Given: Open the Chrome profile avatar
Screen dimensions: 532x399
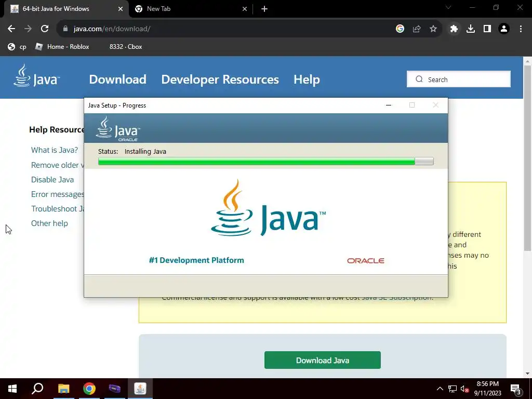Looking at the screenshot, I should click(504, 29).
